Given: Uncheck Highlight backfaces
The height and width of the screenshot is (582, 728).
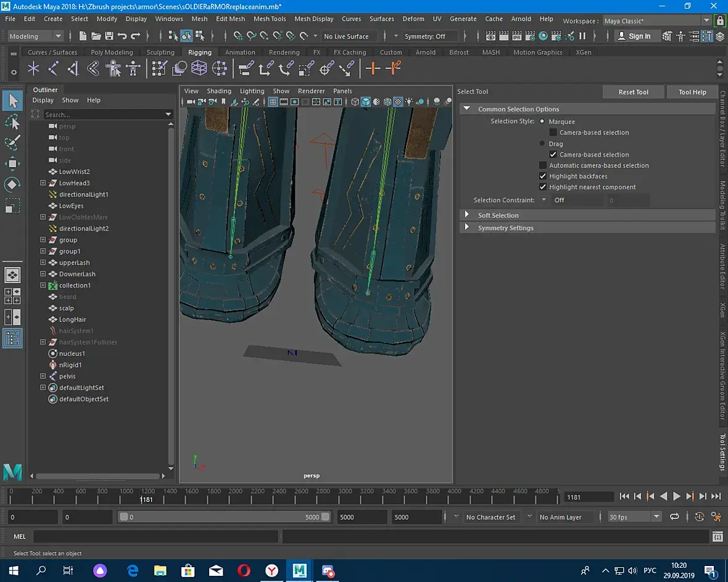Looking at the screenshot, I should (x=543, y=176).
